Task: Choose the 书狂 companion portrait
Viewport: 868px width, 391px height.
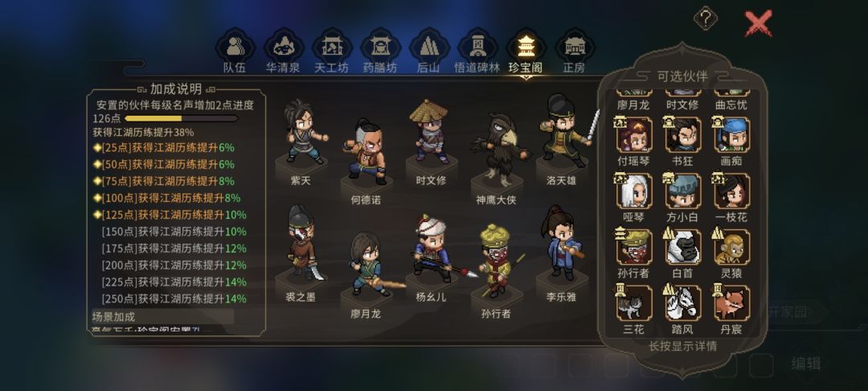Action: (x=682, y=134)
